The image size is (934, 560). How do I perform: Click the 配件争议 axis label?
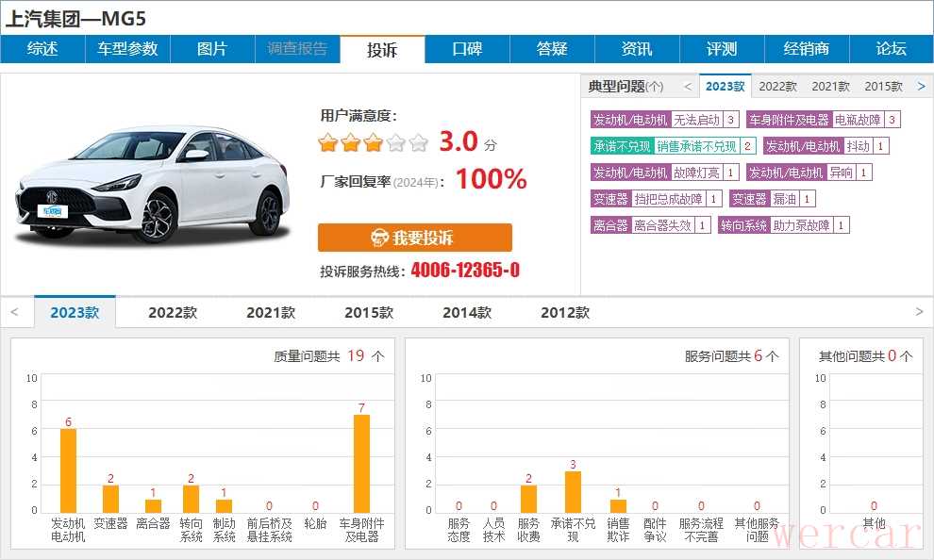point(655,530)
